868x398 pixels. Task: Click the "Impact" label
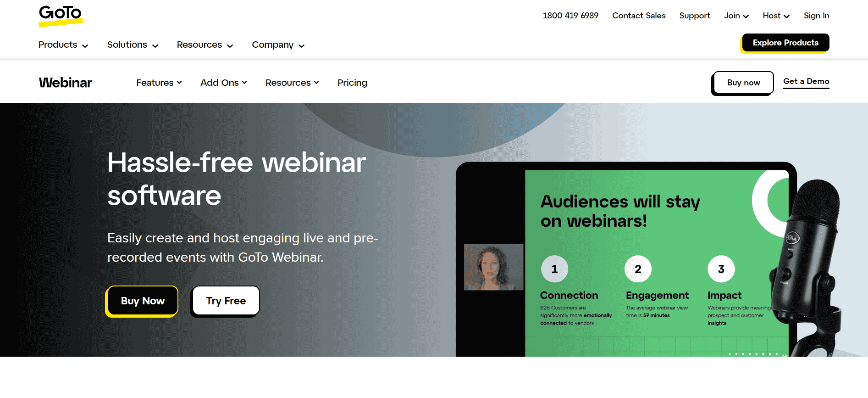point(724,295)
